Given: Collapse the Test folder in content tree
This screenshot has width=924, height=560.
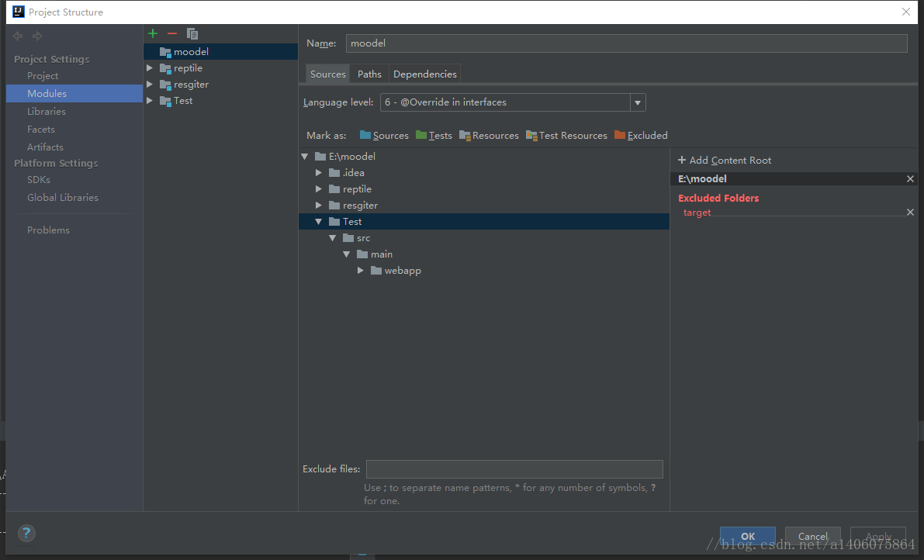Looking at the screenshot, I should 319,222.
